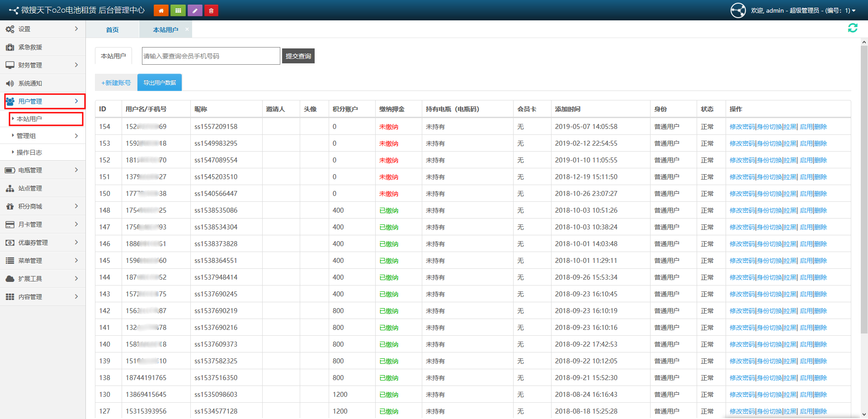Viewport: 868px width, 419px height.
Task: Expand the 设置 sidebar menu
Action: point(42,29)
